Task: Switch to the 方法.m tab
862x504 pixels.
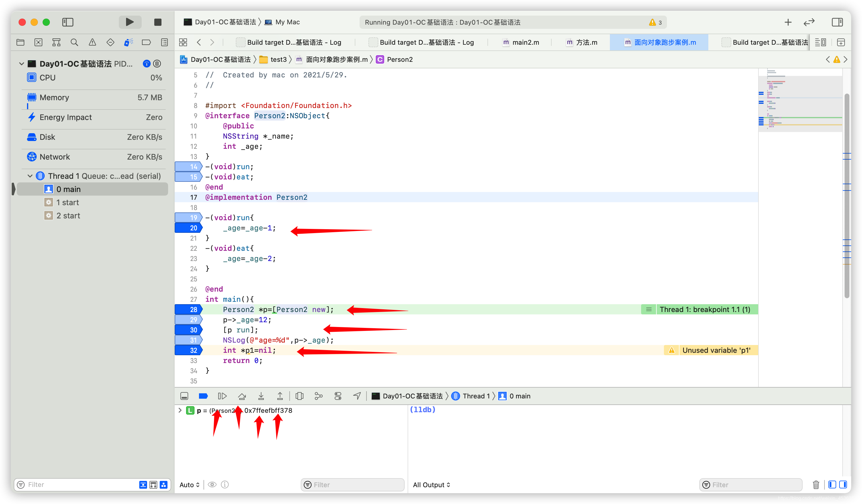Action: tap(586, 42)
